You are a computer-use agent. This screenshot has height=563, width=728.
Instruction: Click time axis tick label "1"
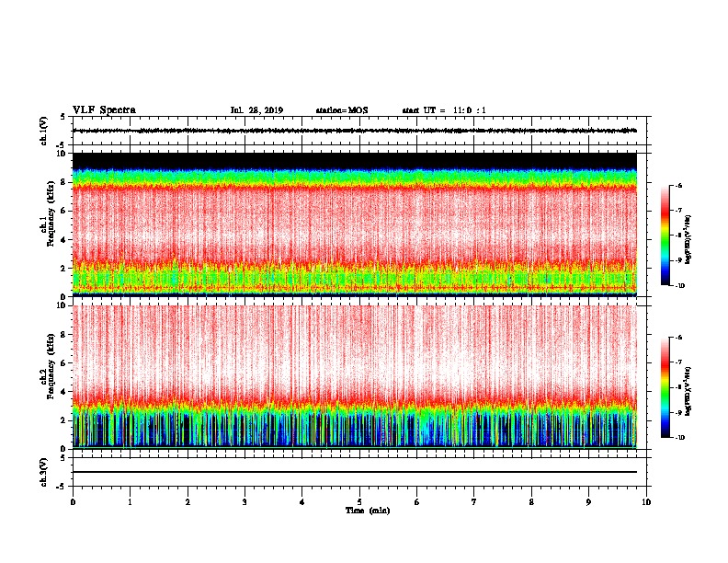[x=130, y=502]
